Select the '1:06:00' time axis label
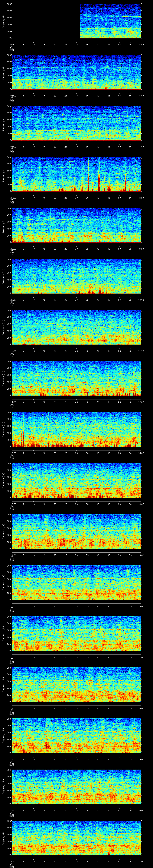The image size is (153, 868). 12,146
